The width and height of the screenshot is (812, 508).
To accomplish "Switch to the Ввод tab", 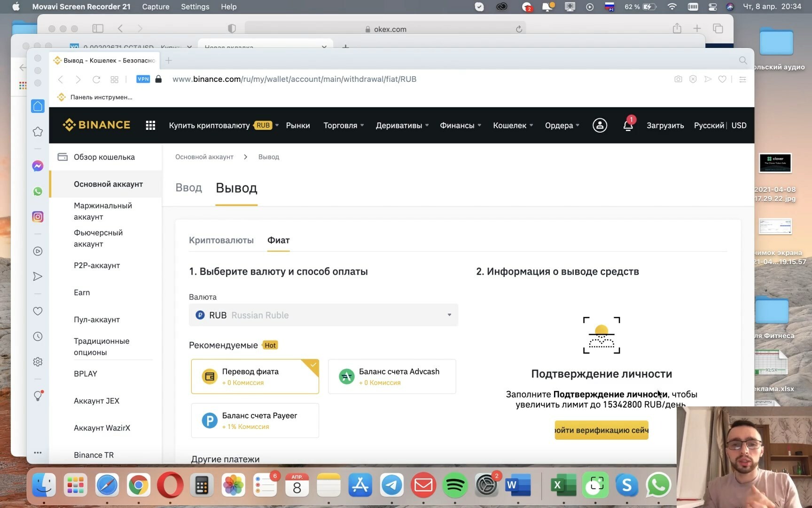I will [x=188, y=188].
